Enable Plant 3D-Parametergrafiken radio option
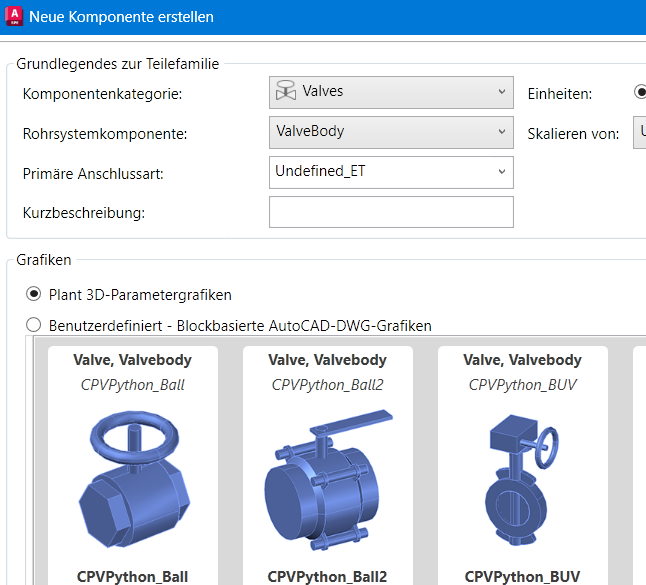This screenshot has width=646, height=585. tap(34, 295)
